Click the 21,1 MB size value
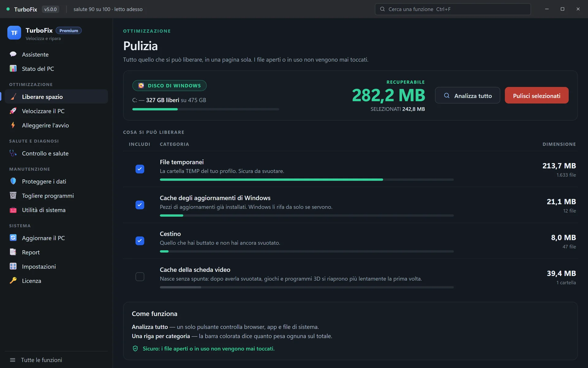 561,202
